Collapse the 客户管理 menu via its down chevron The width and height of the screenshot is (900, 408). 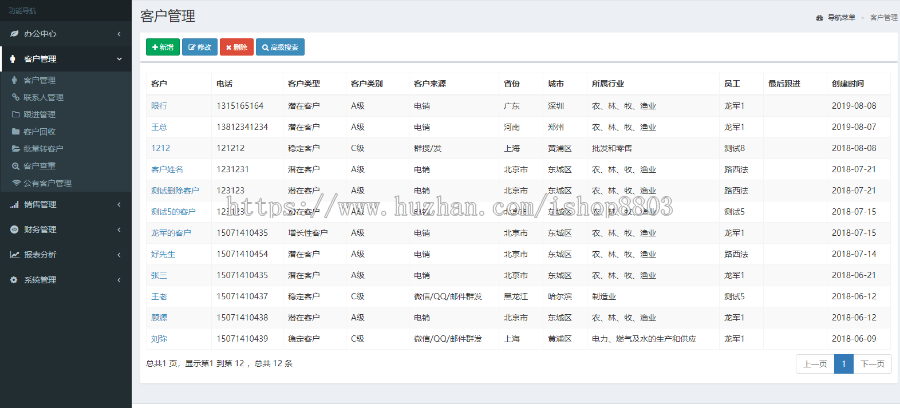[119, 59]
